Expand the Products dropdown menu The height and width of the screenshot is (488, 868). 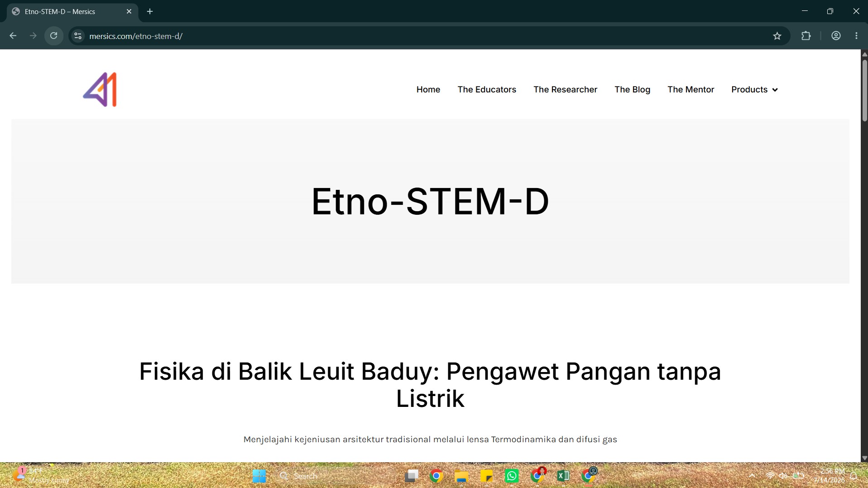coord(754,90)
